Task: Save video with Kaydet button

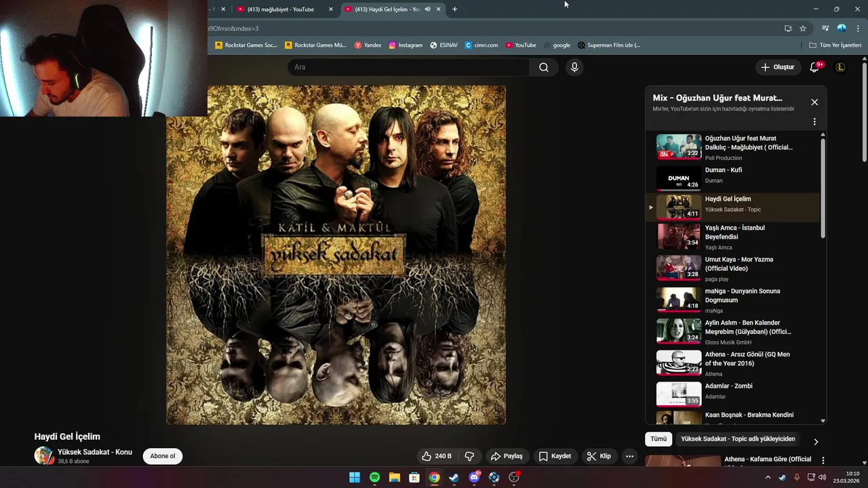Action: click(555, 456)
